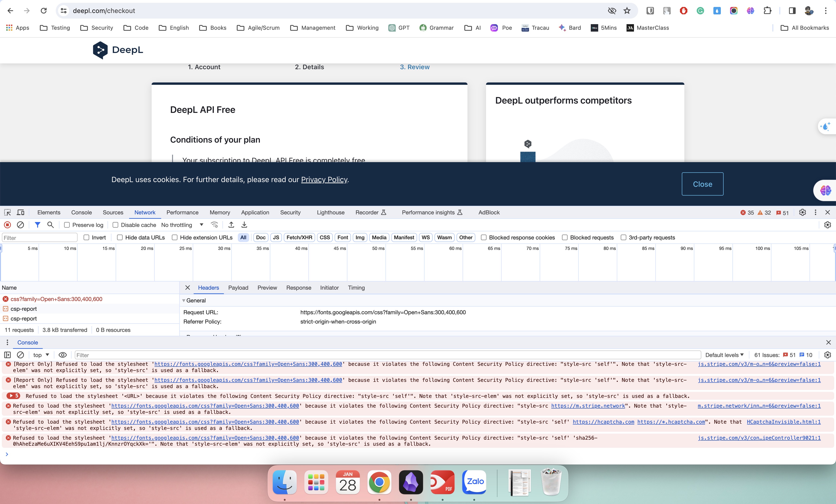Image resolution: width=836 pixels, height=504 pixels.
Task: Open the HCaptchaInvisible.html:1 source link
Action: click(784, 422)
